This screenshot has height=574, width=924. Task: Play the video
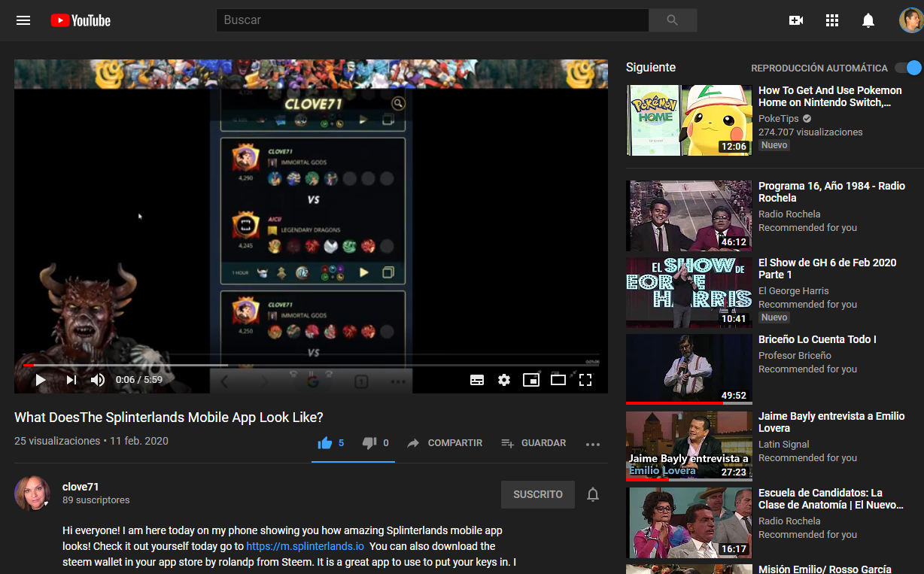point(41,380)
